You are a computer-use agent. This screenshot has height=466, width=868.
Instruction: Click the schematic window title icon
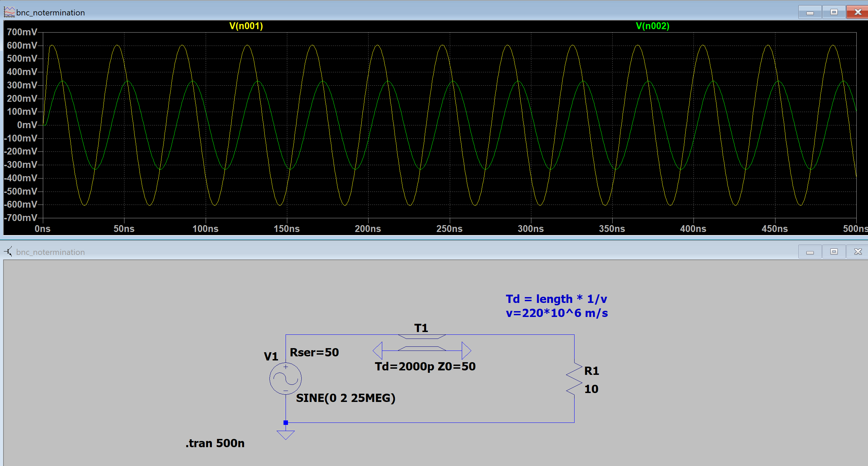click(x=9, y=252)
